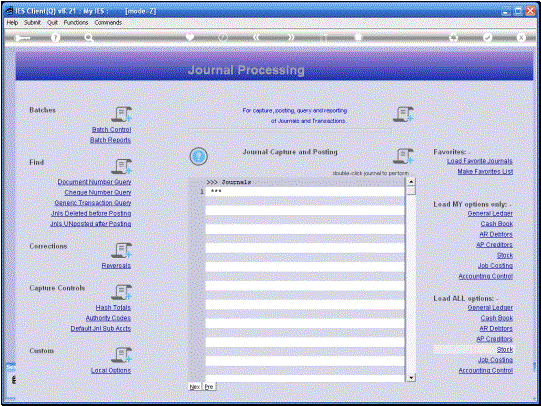This screenshot has width=541, height=406.
Task: Click the round help icon beside Journal Capture
Action: [198, 156]
